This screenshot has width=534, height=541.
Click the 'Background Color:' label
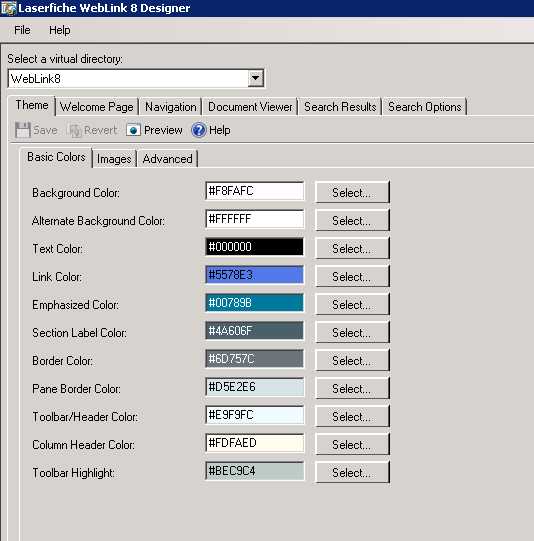[76, 193]
